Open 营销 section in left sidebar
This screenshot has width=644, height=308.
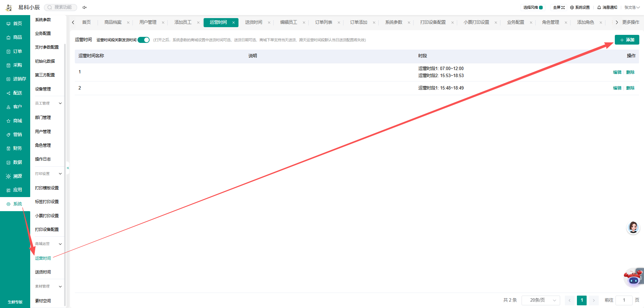pyautogui.click(x=14, y=134)
